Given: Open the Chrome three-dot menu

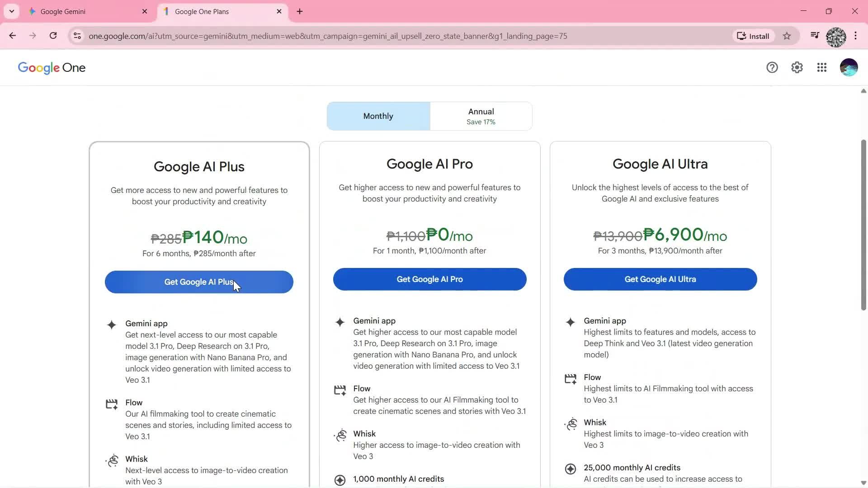Looking at the screenshot, I should pos(856,36).
